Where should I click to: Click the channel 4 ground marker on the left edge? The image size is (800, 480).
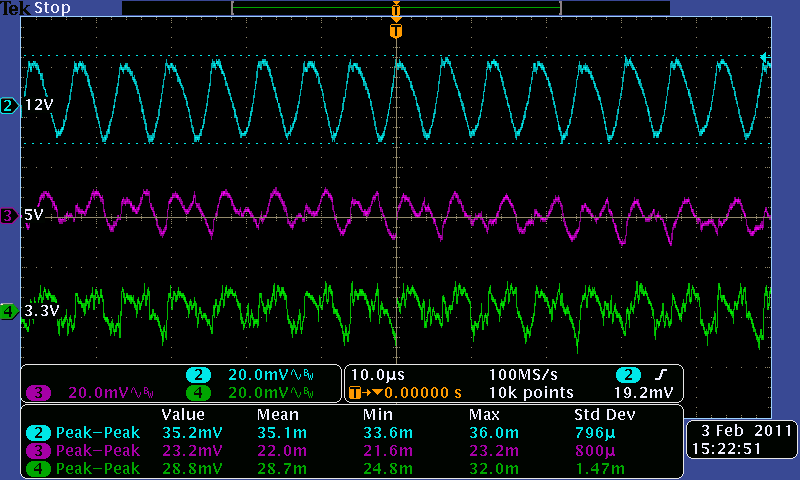(9, 311)
